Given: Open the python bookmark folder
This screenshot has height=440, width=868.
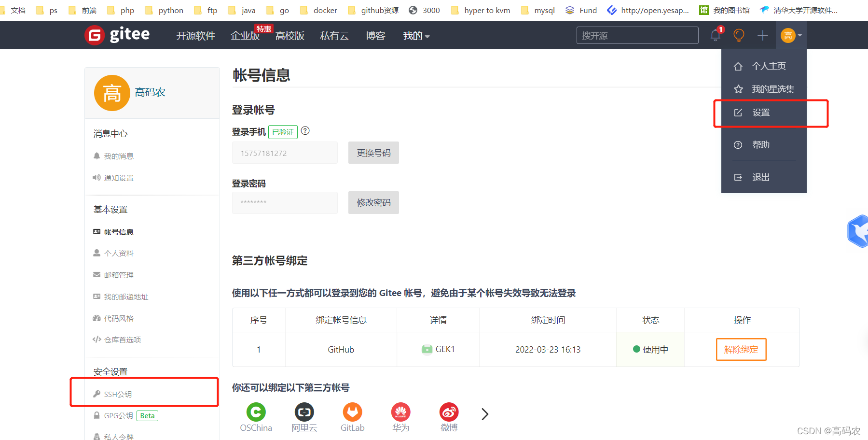Looking at the screenshot, I should coord(165,10).
